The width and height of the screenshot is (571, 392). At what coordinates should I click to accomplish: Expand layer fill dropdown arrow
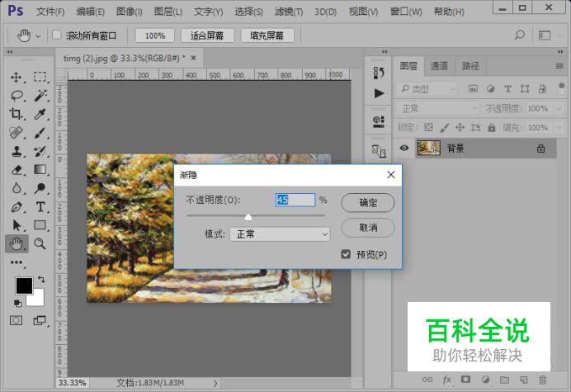tap(559, 127)
